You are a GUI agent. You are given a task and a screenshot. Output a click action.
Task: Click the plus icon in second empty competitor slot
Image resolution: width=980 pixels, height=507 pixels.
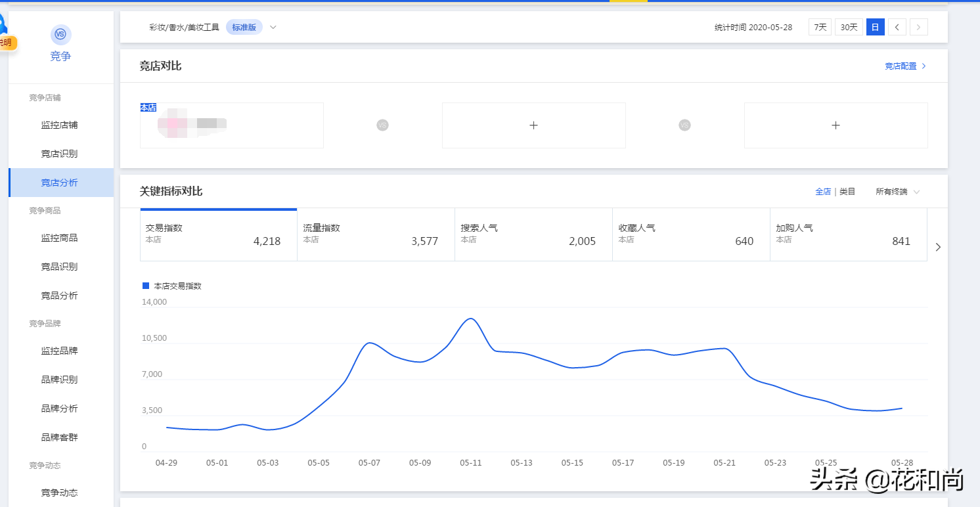835,125
